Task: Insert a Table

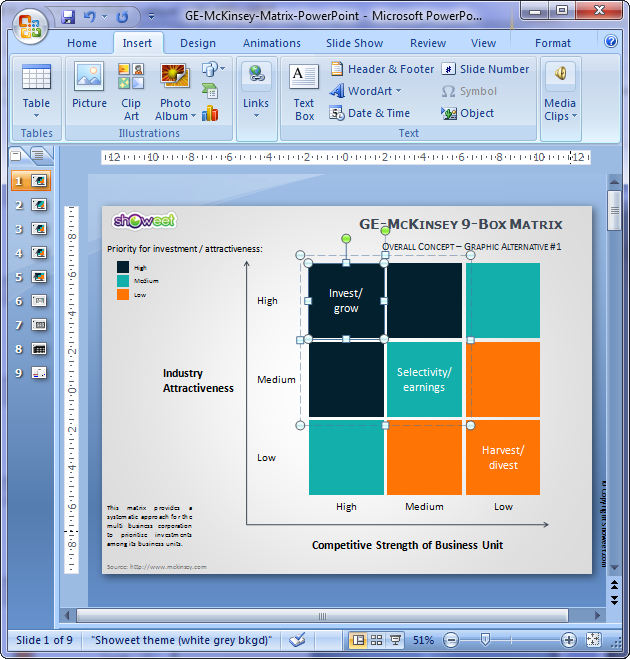Action: (x=36, y=91)
